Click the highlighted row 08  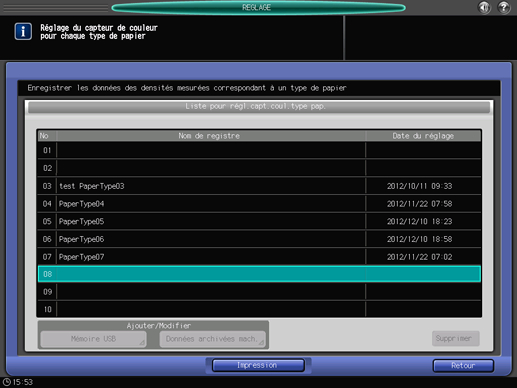[x=259, y=274]
